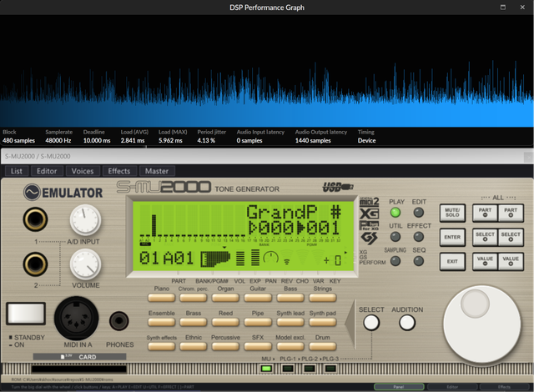Click A/D input jack 1

tap(35, 219)
